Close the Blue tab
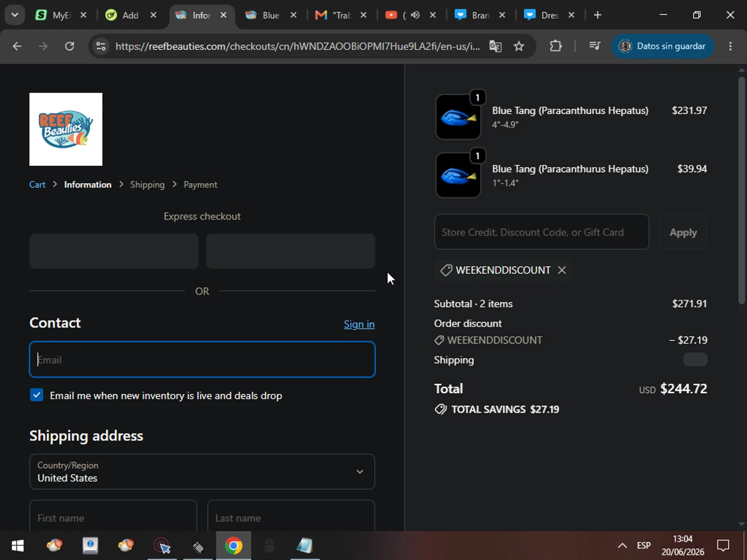Viewport: 747px width, 560px height. coord(293,15)
